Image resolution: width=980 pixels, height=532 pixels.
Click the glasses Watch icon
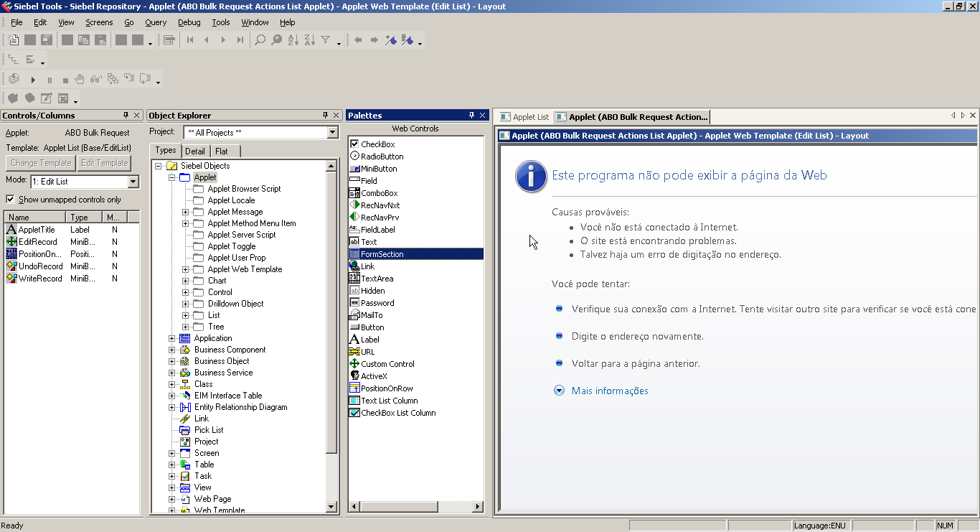(96, 79)
